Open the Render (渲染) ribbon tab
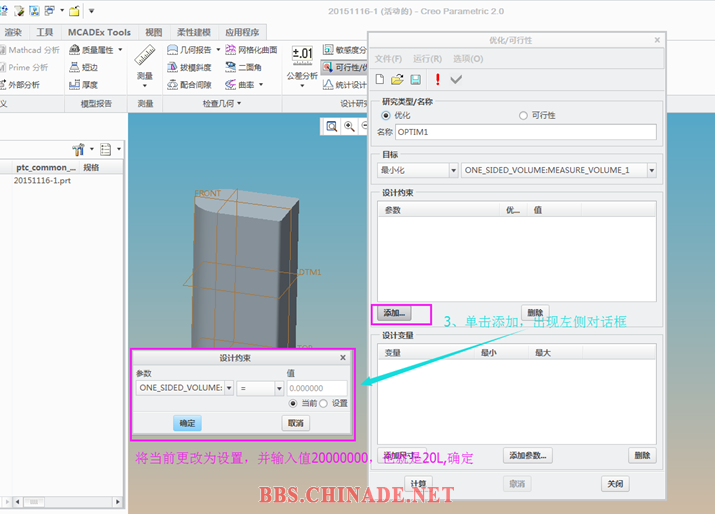 click(13, 32)
